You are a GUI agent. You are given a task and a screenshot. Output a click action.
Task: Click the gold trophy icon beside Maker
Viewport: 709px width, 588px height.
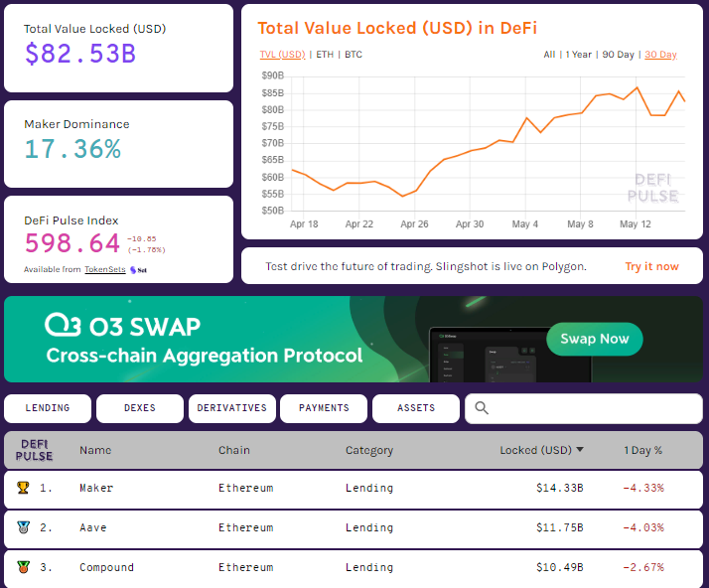click(23, 488)
